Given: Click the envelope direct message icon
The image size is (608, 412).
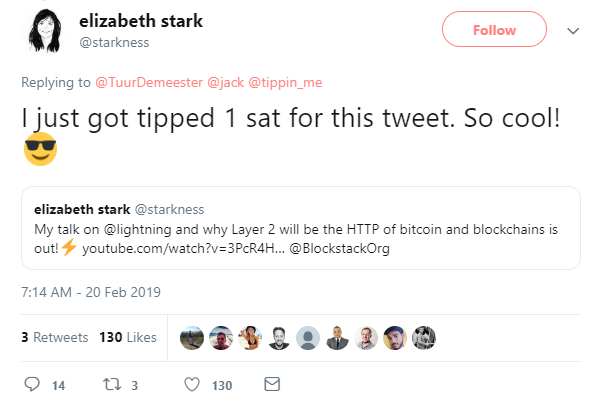Looking at the screenshot, I should pyautogui.click(x=271, y=385).
